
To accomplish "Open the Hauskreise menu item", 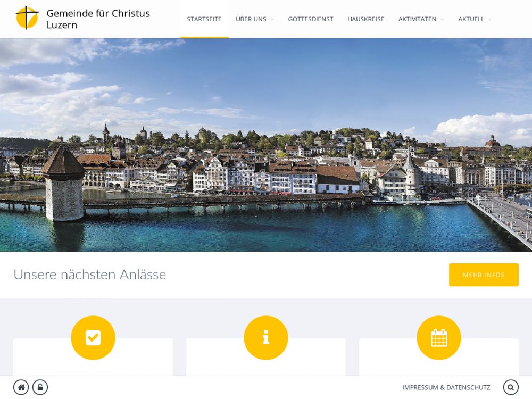I will tap(366, 19).
